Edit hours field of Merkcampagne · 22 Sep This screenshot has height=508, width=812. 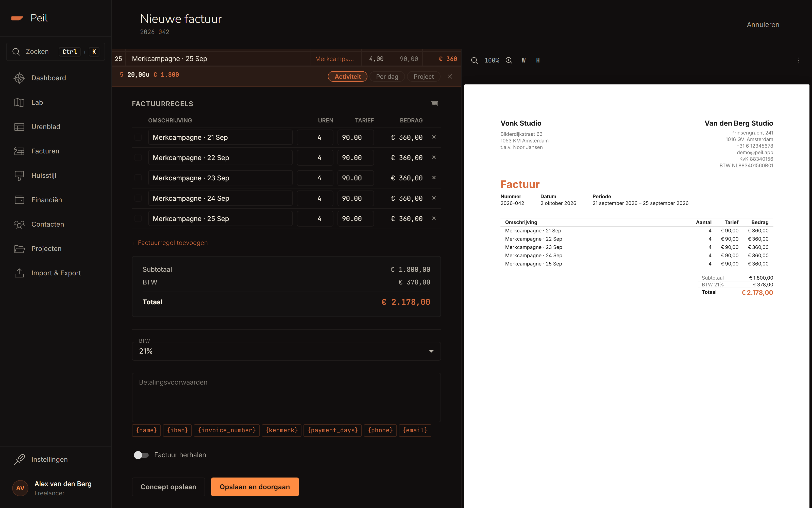[315, 157]
